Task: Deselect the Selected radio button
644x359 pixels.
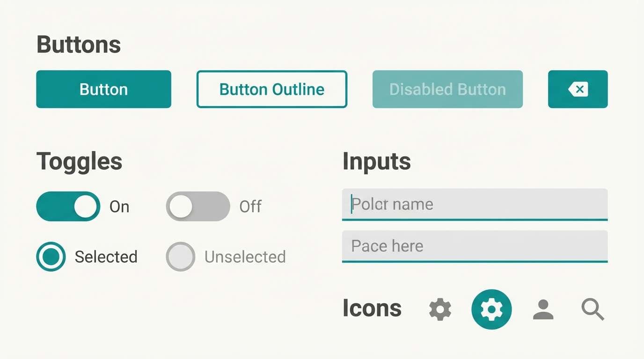Action: 50,257
